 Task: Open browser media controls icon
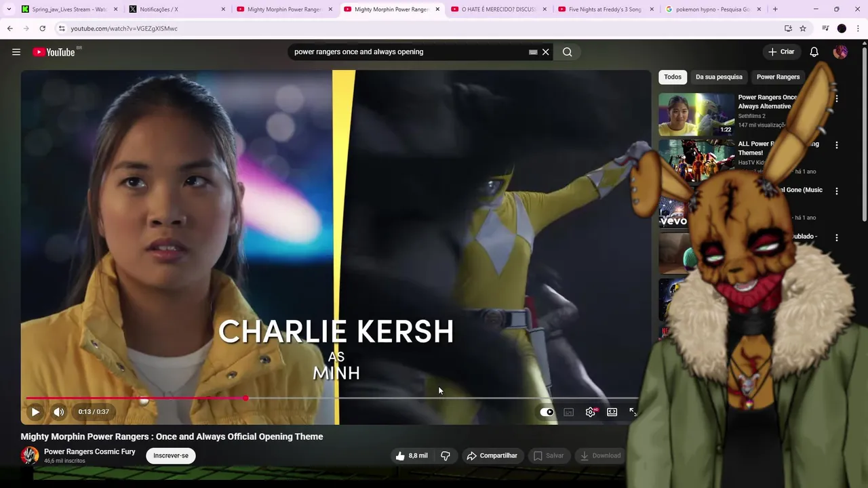click(x=825, y=28)
